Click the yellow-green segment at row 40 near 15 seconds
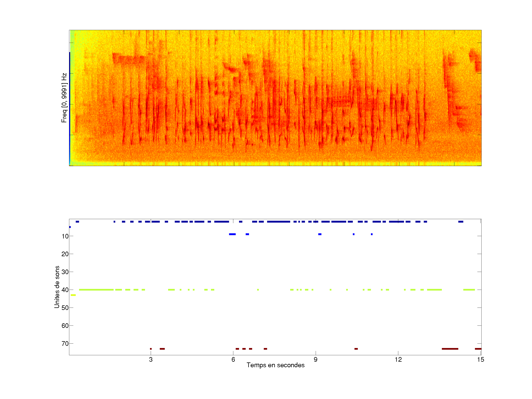The image size is (532, 399). click(x=469, y=290)
